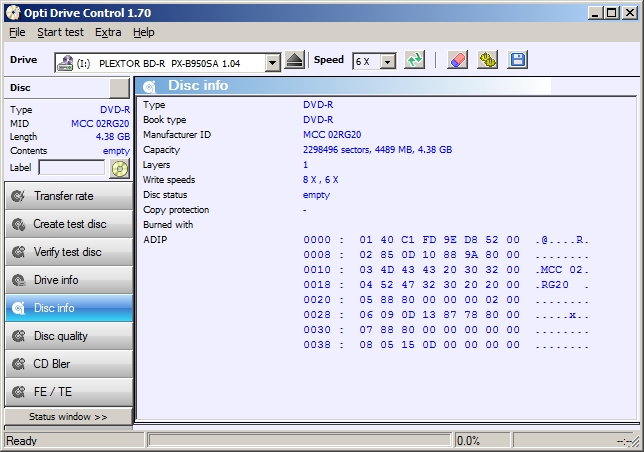Click the eject disc icon
Screen dimensions: 644x452
tap(294, 60)
